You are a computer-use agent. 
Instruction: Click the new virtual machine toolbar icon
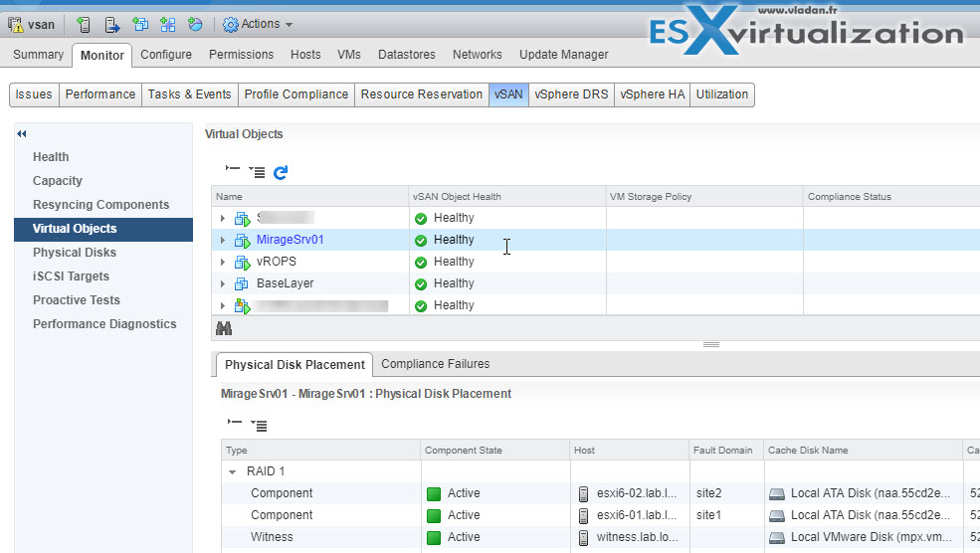tap(140, 25)
